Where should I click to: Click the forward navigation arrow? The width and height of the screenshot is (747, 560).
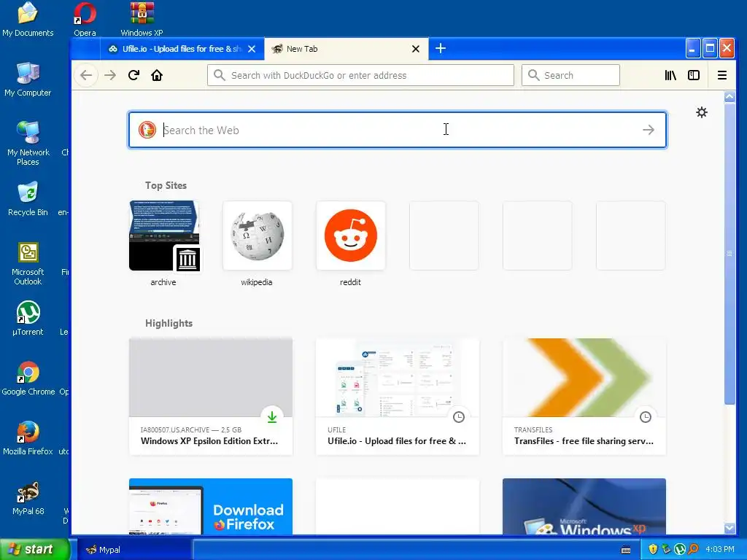[x=110, y=75]
